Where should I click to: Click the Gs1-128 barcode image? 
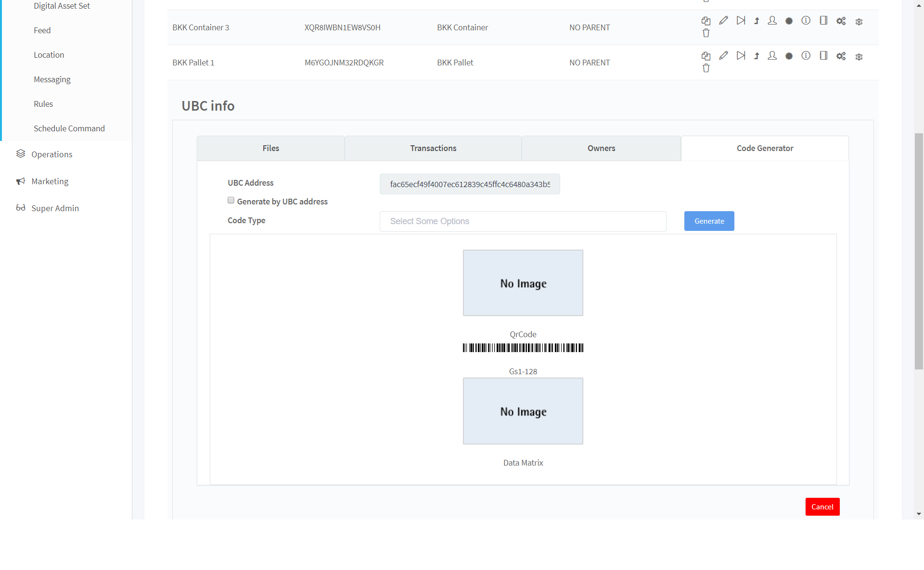click(523, 348)
